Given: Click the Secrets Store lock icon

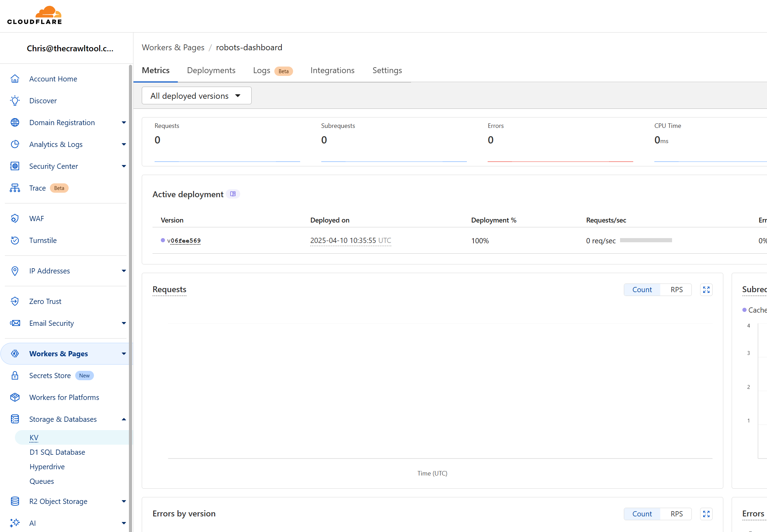Looking at the screenshot, I should [x=15, y=375].
